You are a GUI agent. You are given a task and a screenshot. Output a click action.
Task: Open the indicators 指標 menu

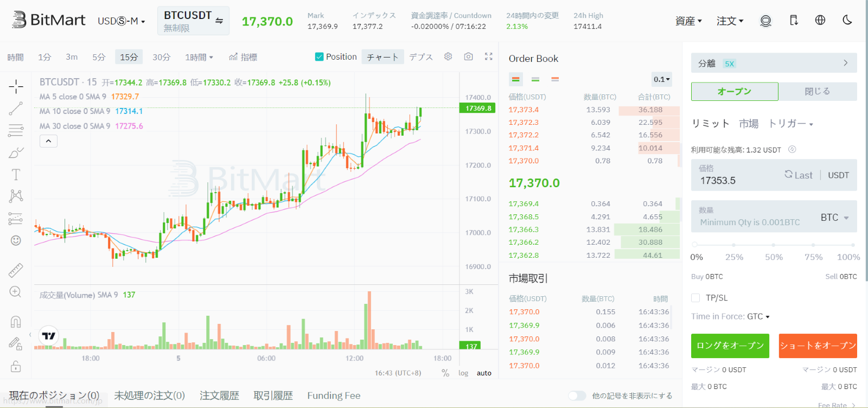click(x=243, y=57)
